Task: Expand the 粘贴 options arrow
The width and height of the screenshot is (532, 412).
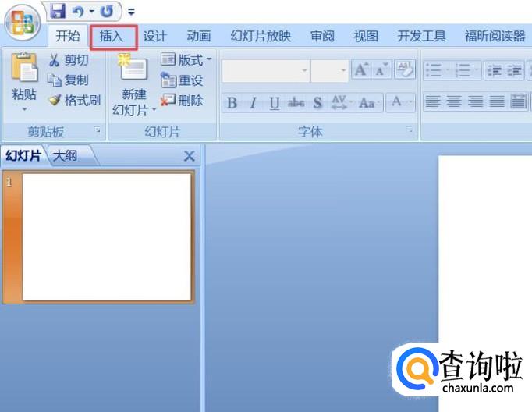Action: [24, 109]
